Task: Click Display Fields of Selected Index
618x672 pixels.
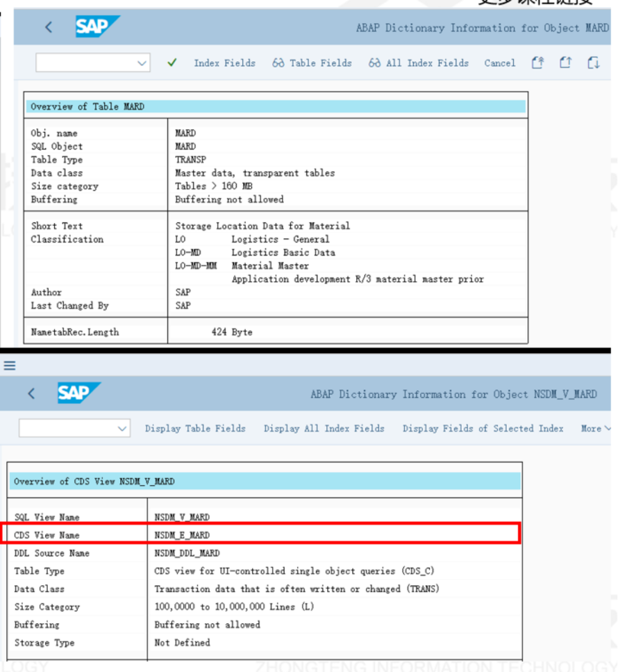Action: tap(483, 429)
